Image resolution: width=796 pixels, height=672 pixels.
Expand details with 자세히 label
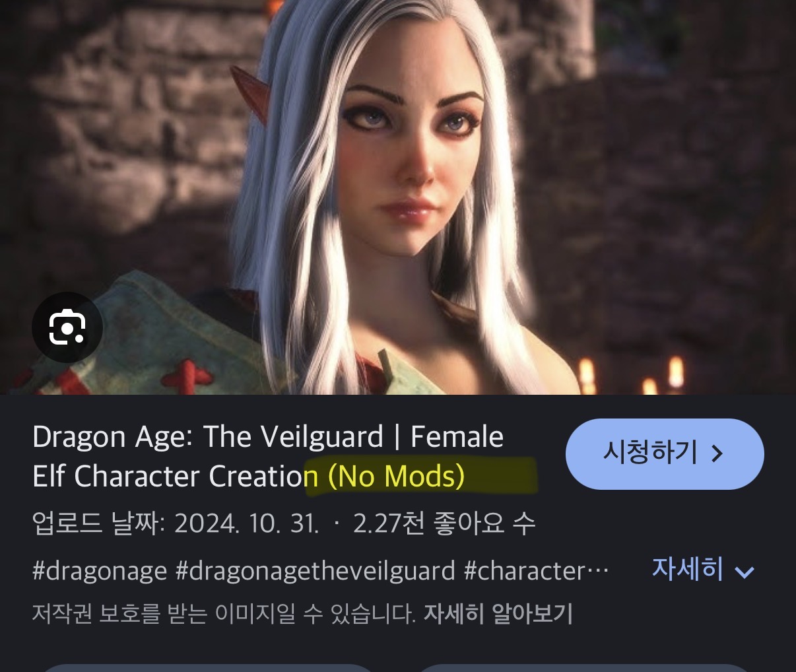[x=687, y=569]
